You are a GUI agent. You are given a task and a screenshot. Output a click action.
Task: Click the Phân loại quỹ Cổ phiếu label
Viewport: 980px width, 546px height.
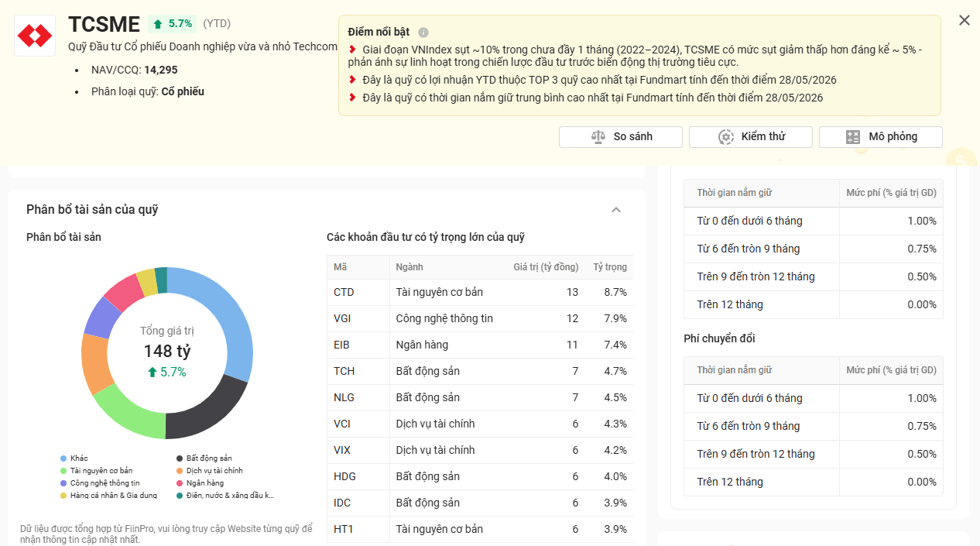[148, 91]
